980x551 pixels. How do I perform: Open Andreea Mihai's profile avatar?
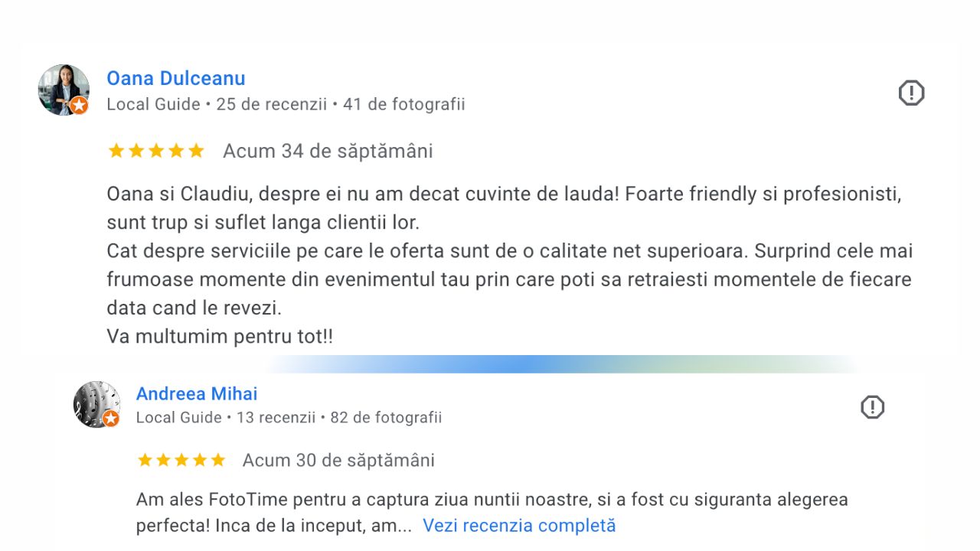[x=96, y=404]
